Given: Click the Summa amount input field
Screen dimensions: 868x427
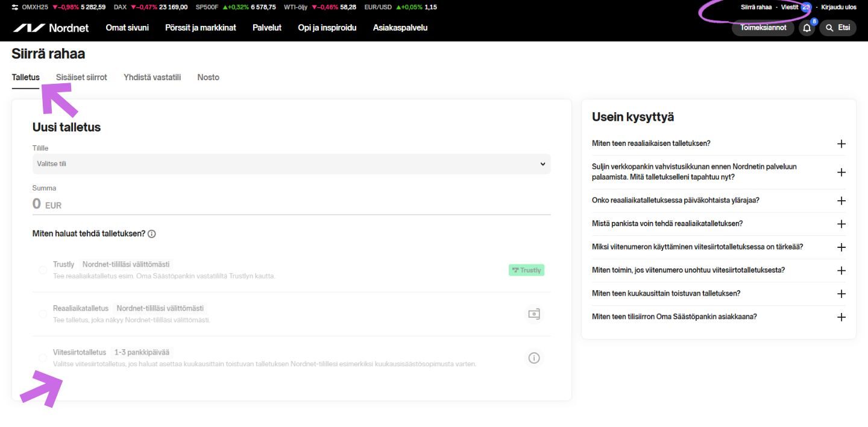Looking at the screenshot, I should click(x=291, y=204).
